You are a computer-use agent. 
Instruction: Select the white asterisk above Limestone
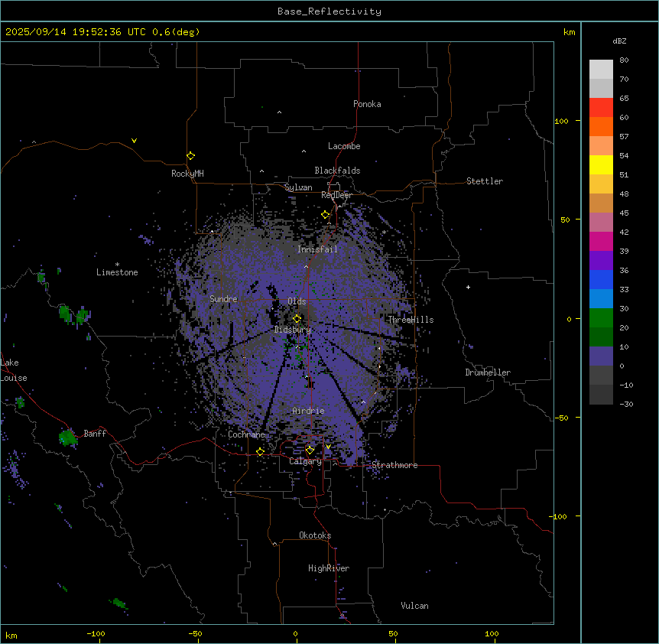[x=117, y=264]
